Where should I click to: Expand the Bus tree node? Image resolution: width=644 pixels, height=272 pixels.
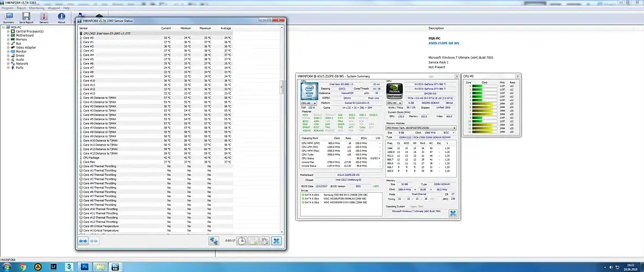8,44
